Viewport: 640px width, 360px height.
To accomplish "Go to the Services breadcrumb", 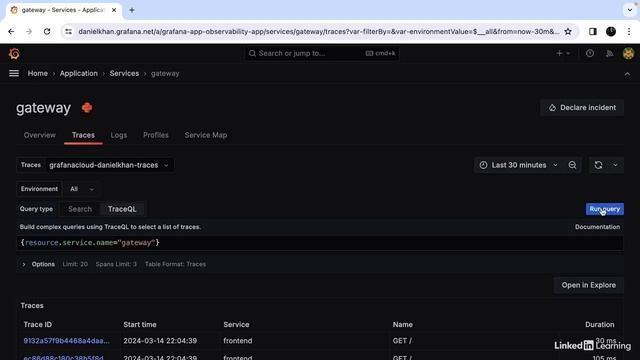I will (124, 73).
